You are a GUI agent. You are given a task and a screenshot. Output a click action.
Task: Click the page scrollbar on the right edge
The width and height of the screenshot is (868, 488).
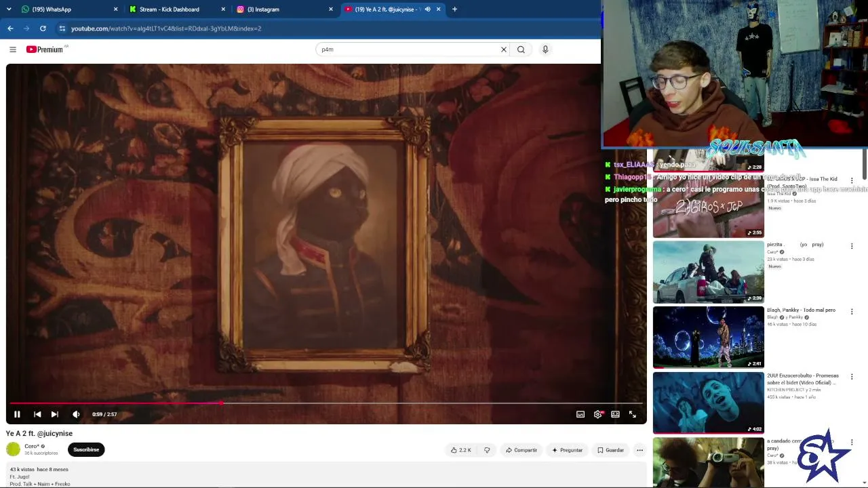[x=865, y=163]
